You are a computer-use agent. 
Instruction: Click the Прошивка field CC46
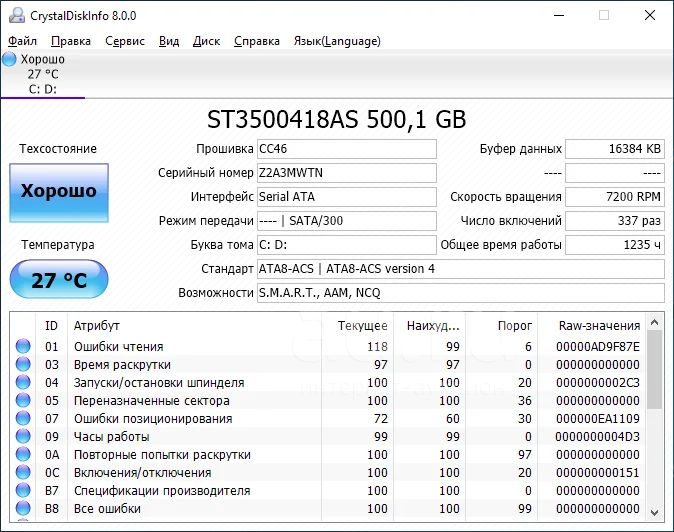(x=347, y=149)
